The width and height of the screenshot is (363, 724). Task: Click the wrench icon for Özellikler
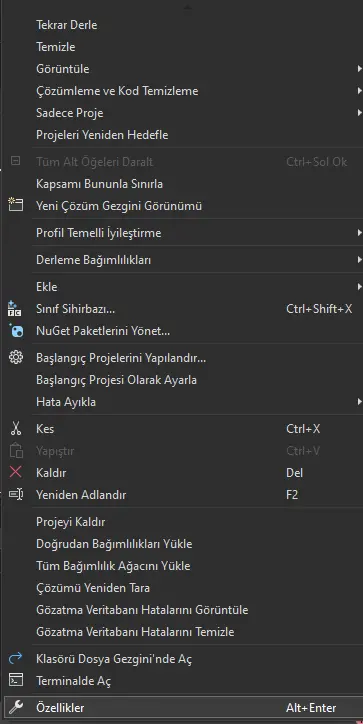[x=16, y=707]
